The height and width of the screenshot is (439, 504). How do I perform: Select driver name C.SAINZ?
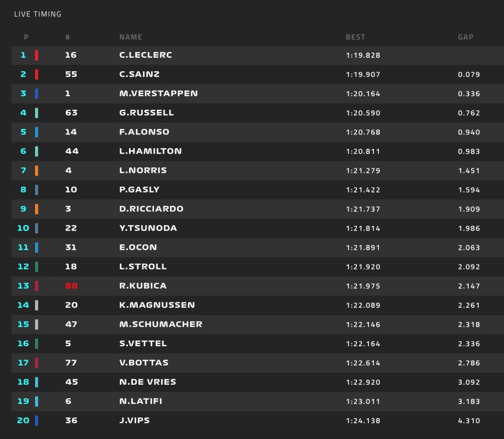139,74
